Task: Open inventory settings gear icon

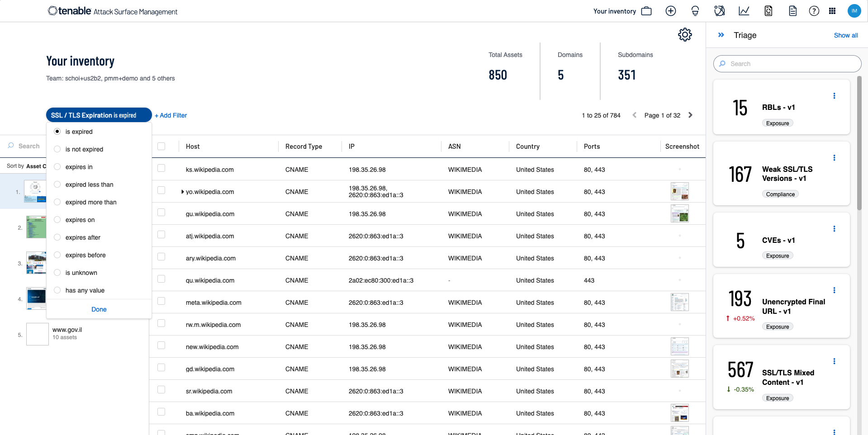Action: [x=685, y=35]
